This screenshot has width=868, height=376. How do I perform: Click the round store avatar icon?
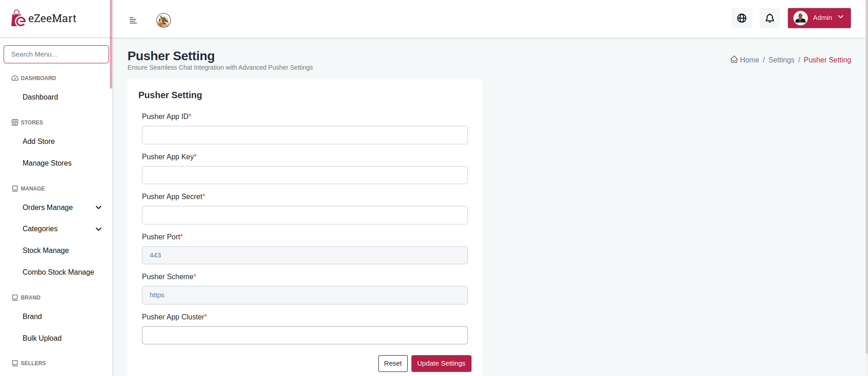(x=164, y=20)
